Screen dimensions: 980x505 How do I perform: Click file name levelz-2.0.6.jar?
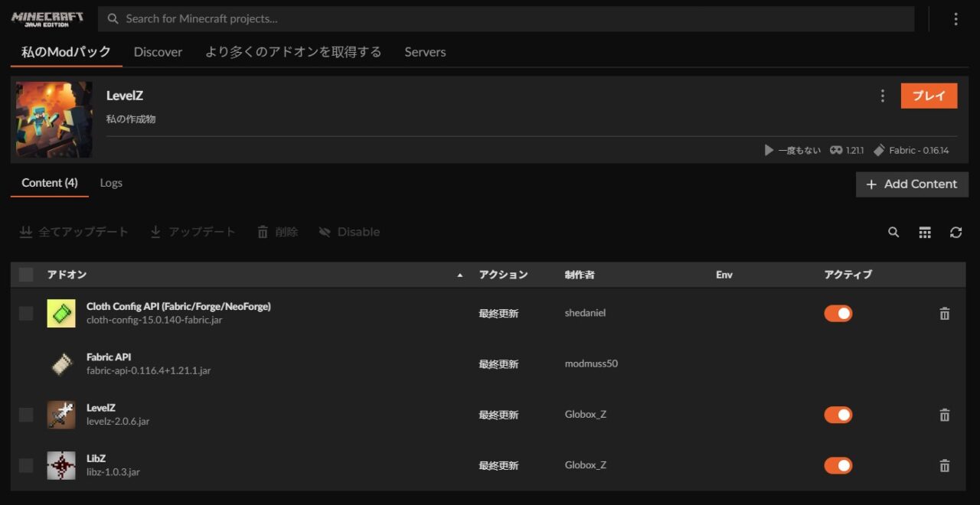click(x=118, y=422)
